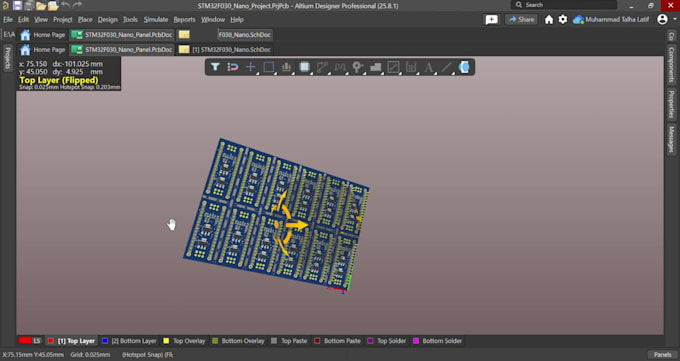Undo the last action
The image size is (680, 361).
tap(65, 5)
